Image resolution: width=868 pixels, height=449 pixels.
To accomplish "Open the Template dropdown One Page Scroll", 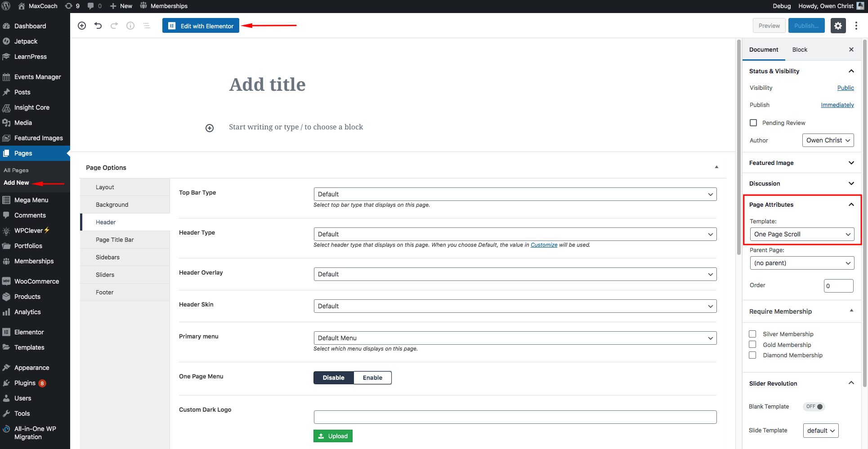I will 802,234.
